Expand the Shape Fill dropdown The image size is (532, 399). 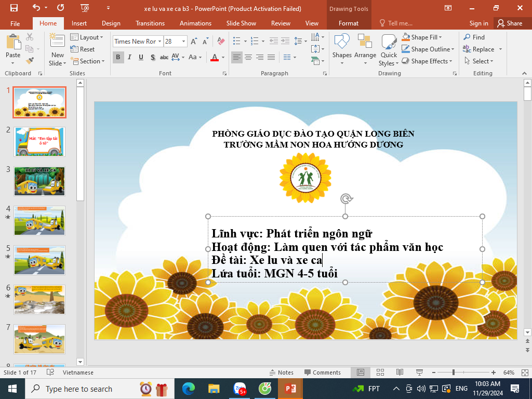440,37
